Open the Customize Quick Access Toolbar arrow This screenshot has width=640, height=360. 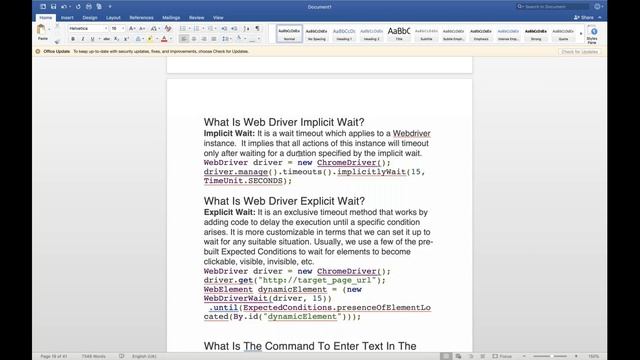point(110,7)
